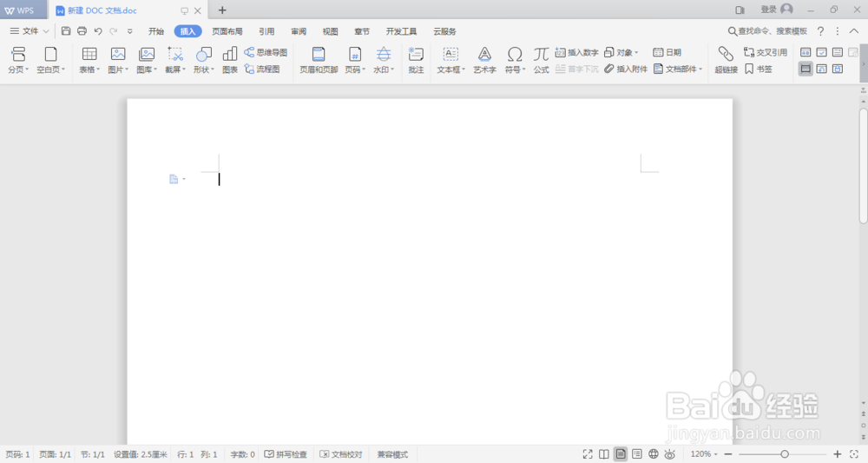Viewport: 868px width, 463px height.
Task: Switch to the 审阅 tab
Action: (299, 31)
